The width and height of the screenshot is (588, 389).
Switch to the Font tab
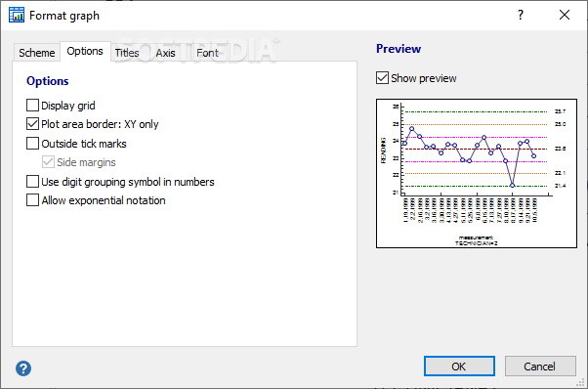click(207, 53)
